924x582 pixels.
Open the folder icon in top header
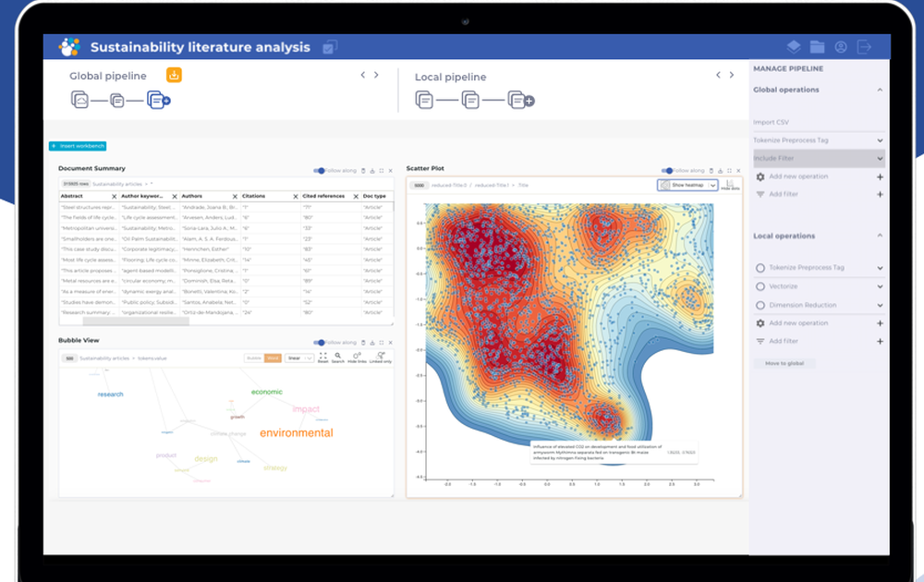817,47
